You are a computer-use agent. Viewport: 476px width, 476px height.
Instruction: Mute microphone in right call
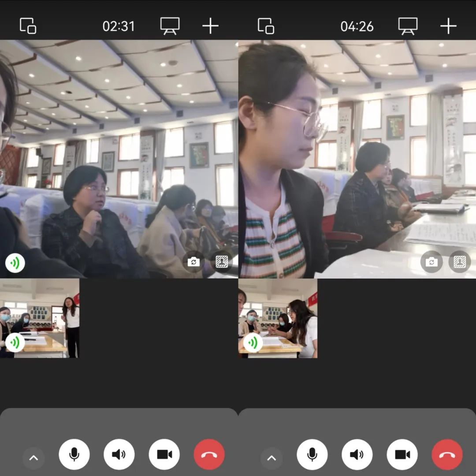[312, 454]
